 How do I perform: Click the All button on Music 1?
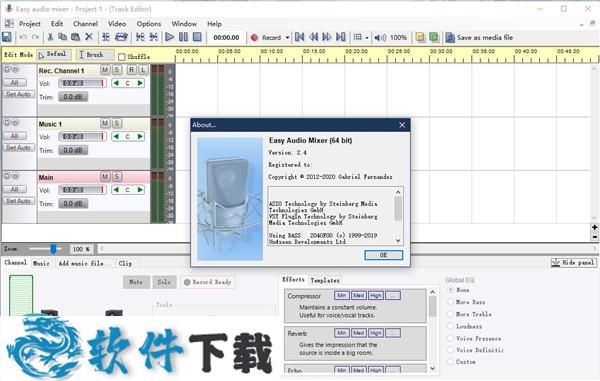pos(15,136)
